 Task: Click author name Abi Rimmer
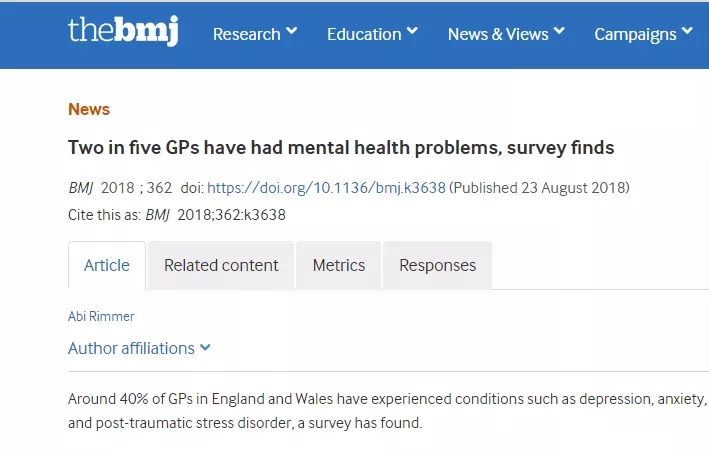[x=101, y=316]
